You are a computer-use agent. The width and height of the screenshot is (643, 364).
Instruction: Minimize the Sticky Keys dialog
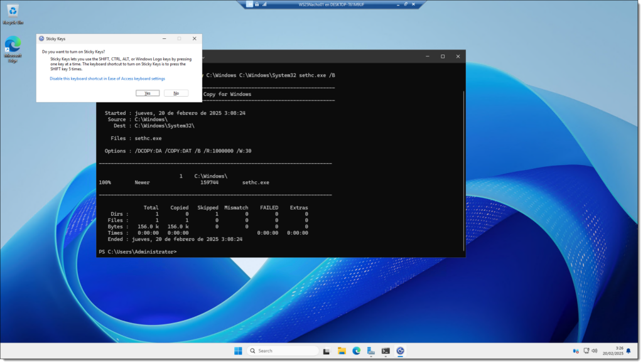click(165, 38)
